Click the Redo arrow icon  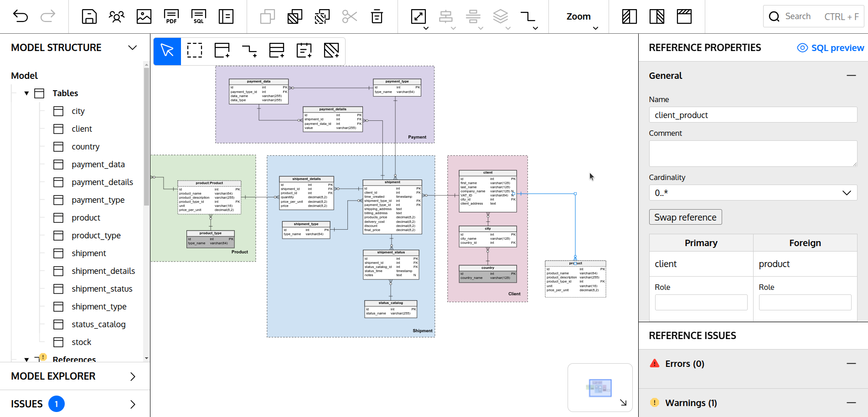point(48,16)
